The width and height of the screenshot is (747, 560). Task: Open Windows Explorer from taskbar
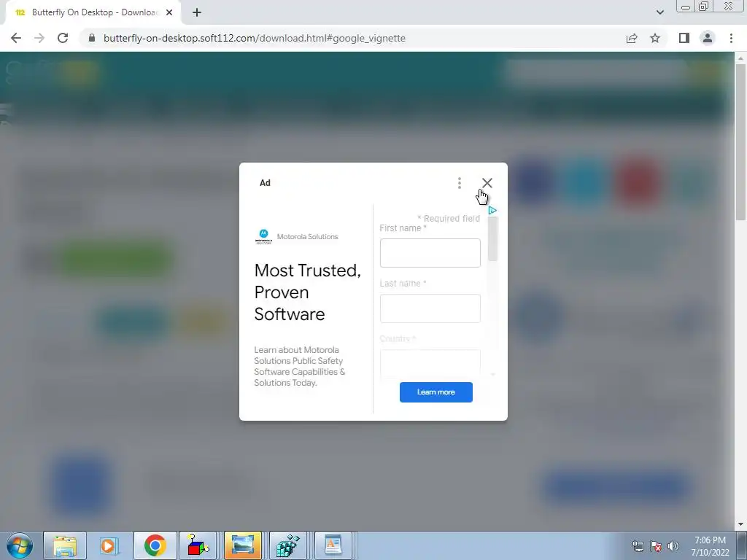(65, 545)
